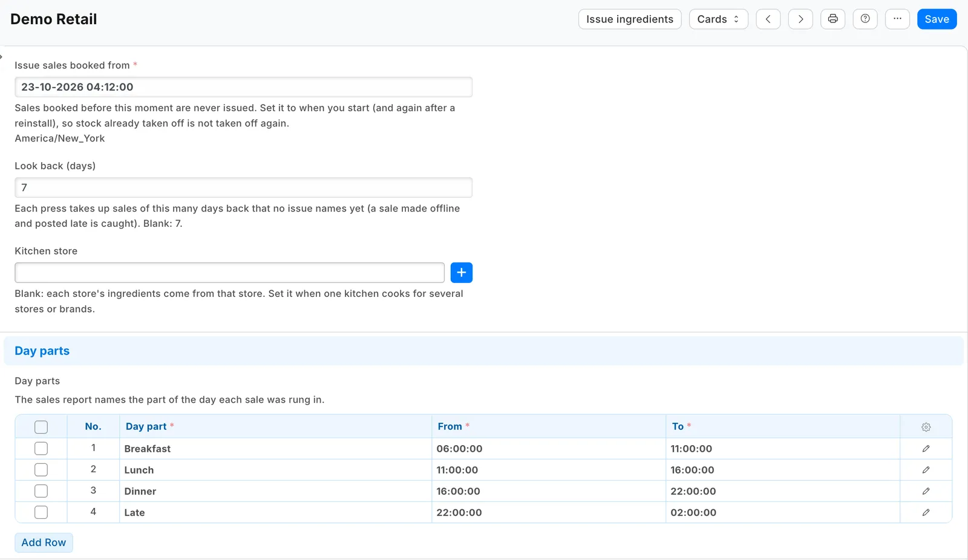Click the To column header
The image size is (968, 560).
783,426
